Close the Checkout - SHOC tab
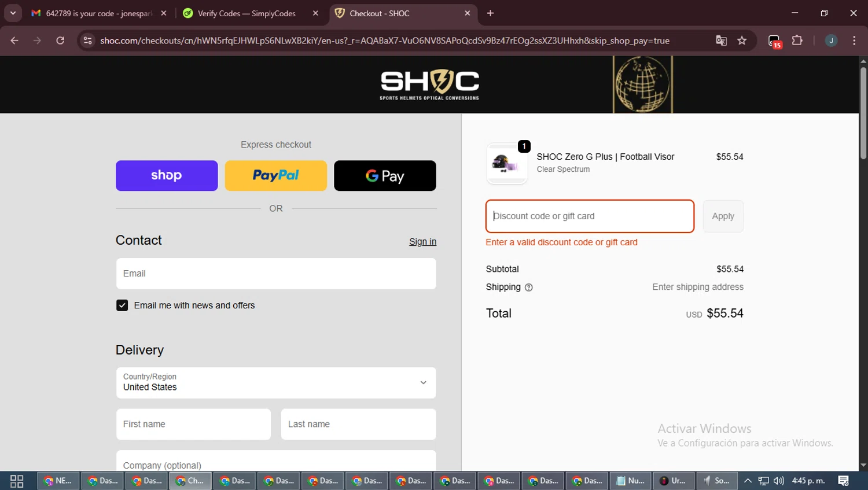This screenshot has width=868, height=490. (468, 13)
